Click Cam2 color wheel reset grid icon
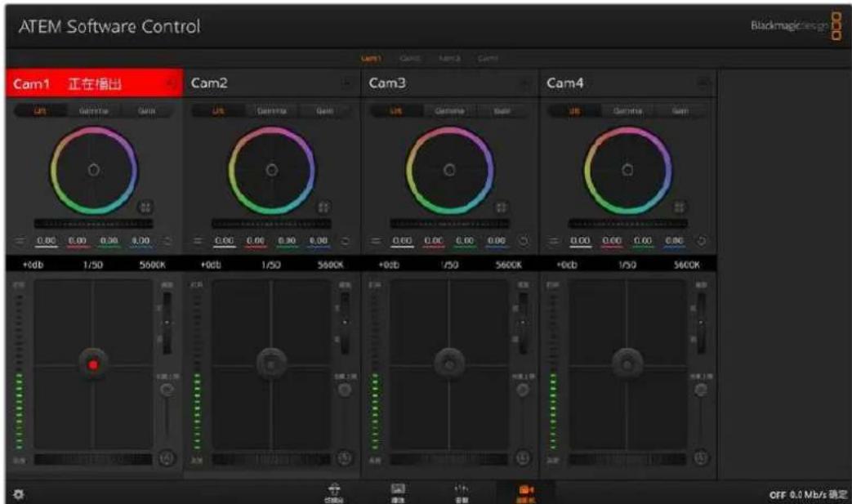The width and height of the screenshot is (852, 504). (323, 207)
